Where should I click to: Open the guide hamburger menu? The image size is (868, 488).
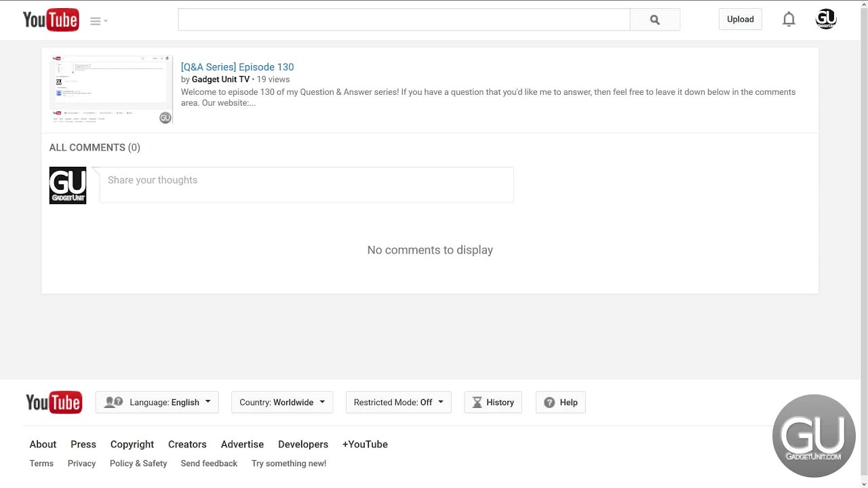99,21
